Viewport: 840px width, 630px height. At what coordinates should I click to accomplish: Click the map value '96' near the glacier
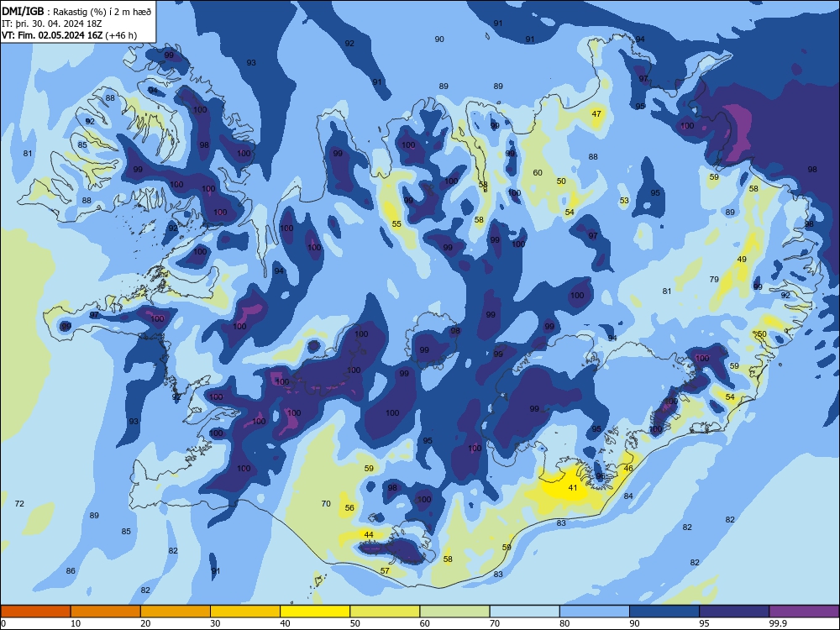tap(601, 475)
